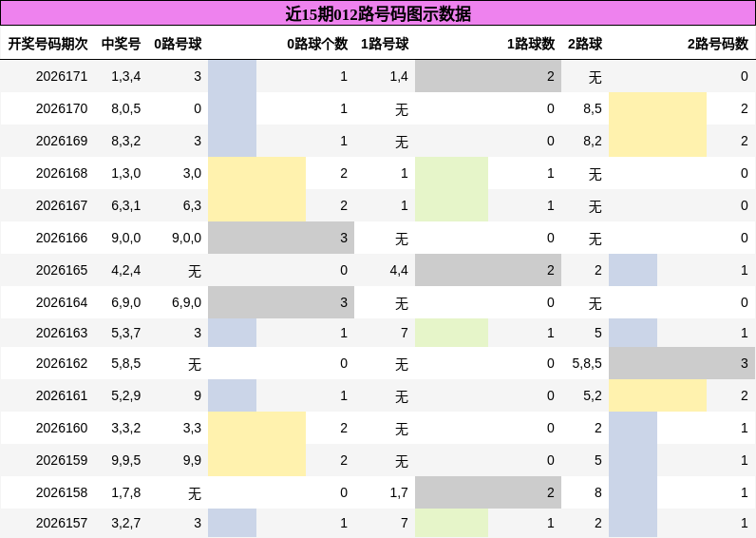Click the blue 0路 bar in row 2026171

[233, 76]
